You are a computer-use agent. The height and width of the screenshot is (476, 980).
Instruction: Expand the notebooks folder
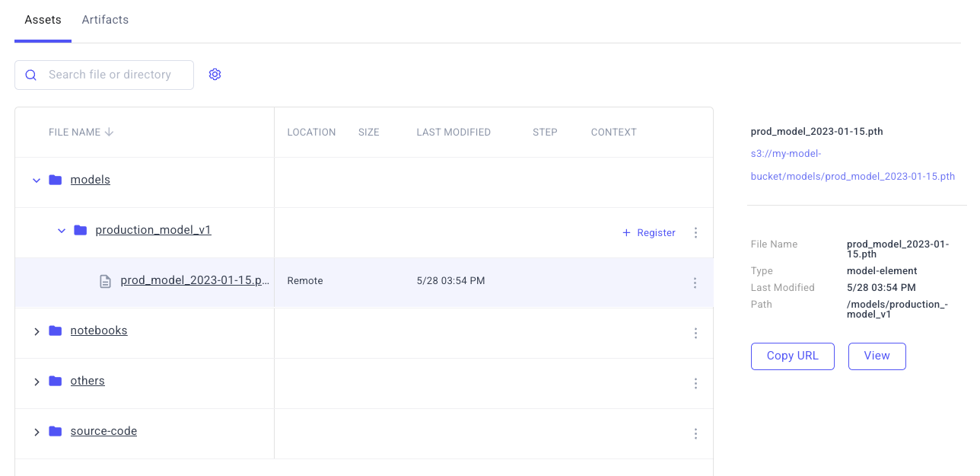[37, 331]
